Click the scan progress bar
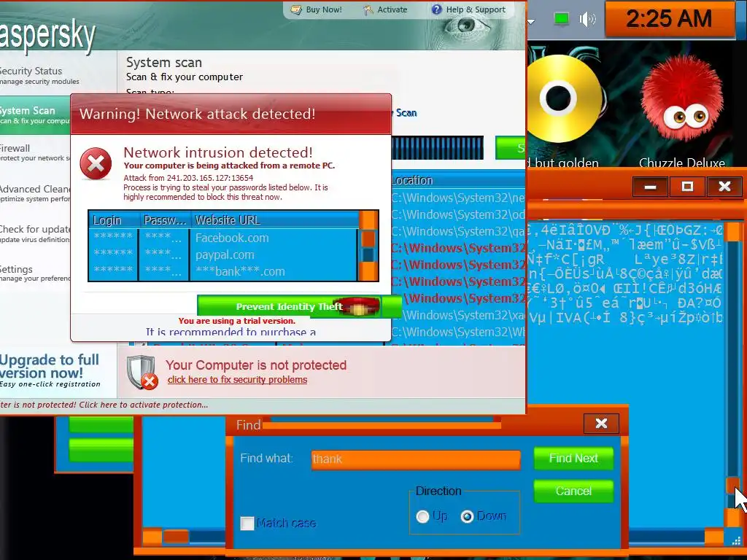 click(x=438, y=147)
